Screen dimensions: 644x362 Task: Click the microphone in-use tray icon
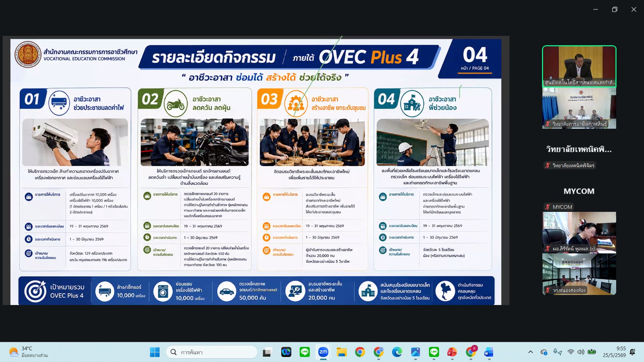point(555,352)
